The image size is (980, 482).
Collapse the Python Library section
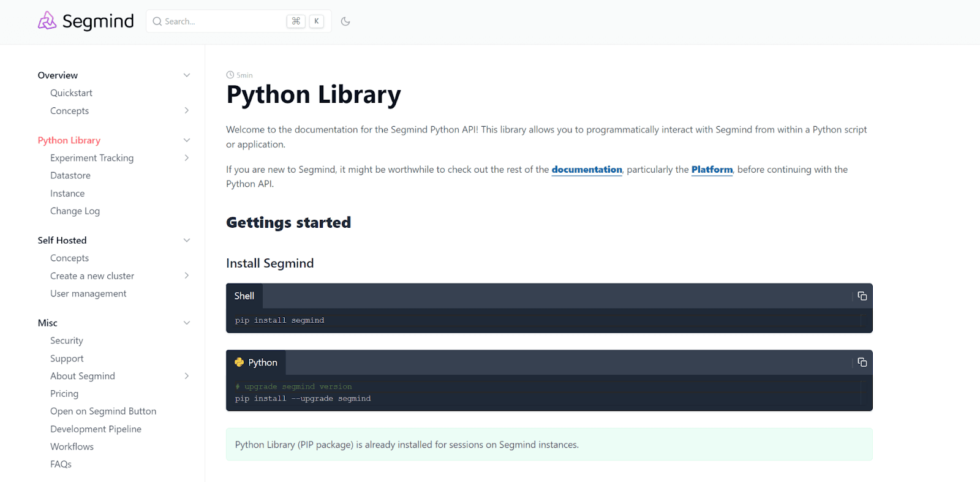[187, 140]
